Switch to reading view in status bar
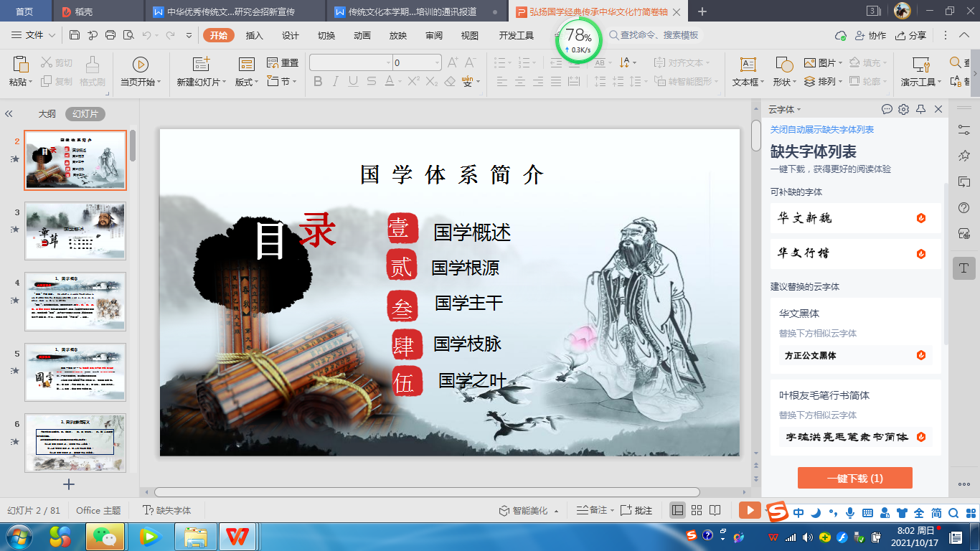This screenshot has height=551, width=980. 715,510
